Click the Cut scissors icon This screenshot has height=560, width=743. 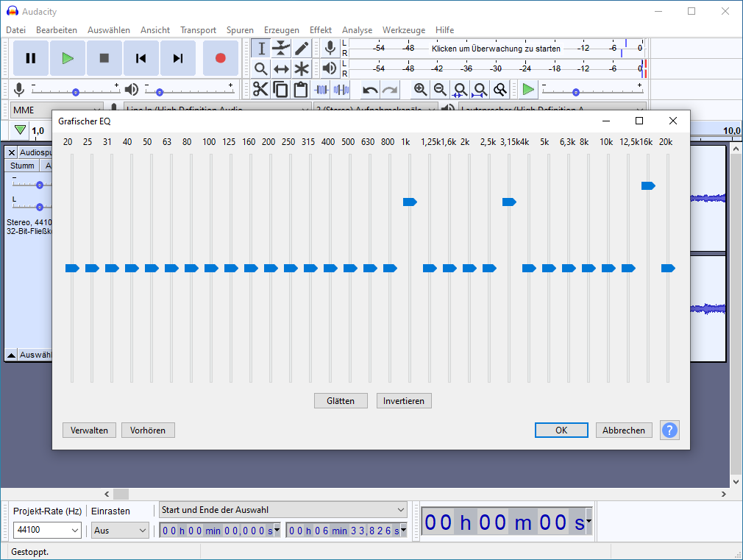coord(260,90)
